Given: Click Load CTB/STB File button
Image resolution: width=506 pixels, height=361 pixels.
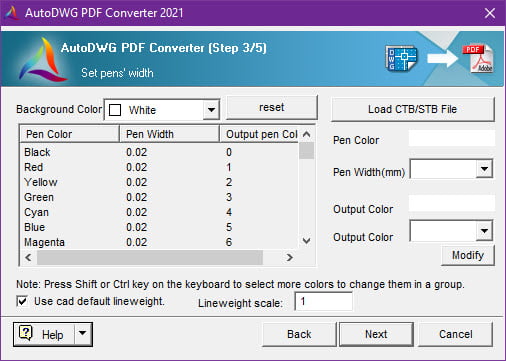Looking at the screenshot, I should tap(412, 109).
